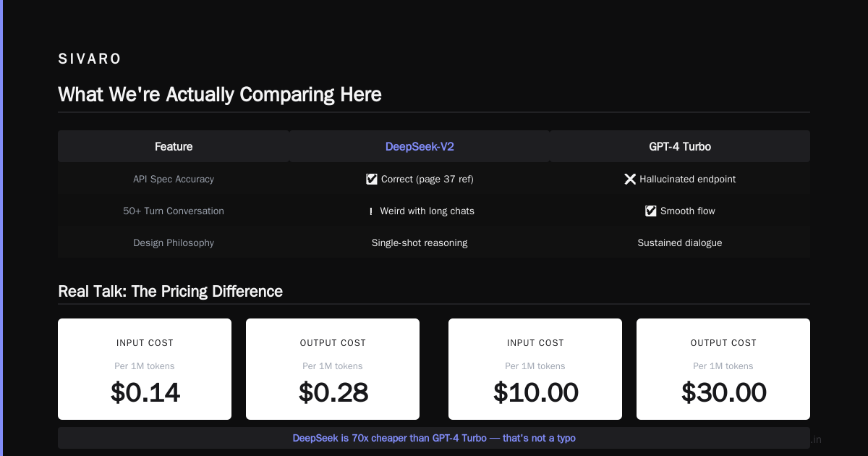Select the 'Smooth flow' cell text
The width and height of the screenshot is (868, 456).
[688, 211]
